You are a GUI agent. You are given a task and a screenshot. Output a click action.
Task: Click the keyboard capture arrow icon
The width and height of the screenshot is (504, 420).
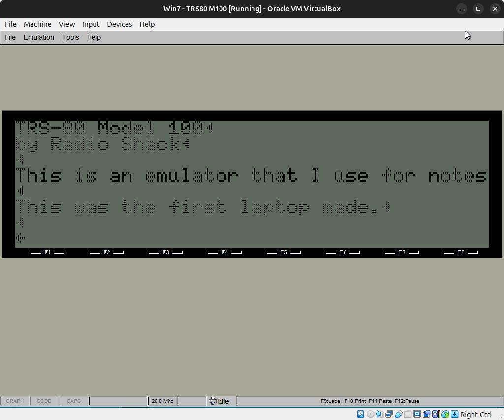tap(454, 414)
